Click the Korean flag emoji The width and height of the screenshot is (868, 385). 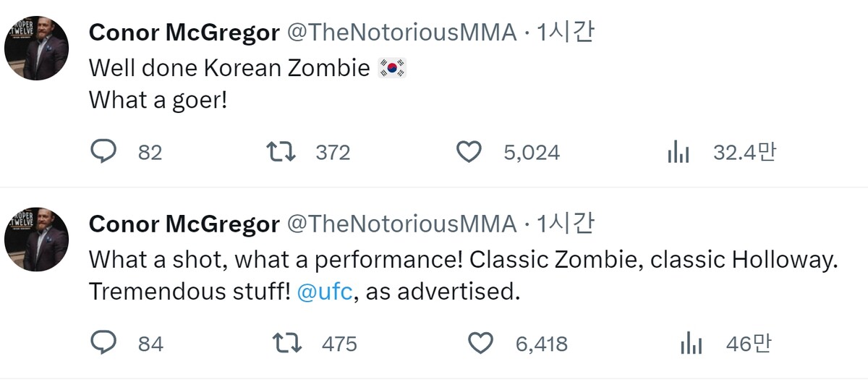[x=393, y=68]
